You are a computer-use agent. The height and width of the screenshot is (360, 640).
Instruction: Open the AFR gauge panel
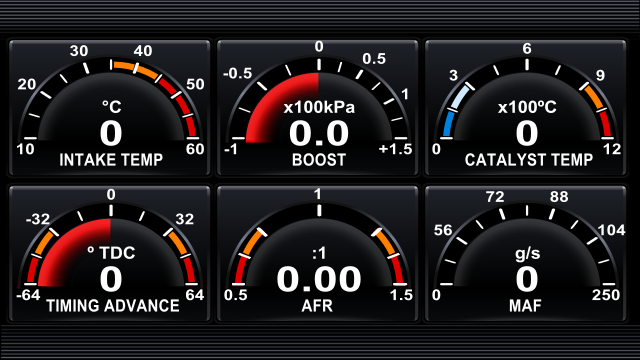tap(318, 253)
